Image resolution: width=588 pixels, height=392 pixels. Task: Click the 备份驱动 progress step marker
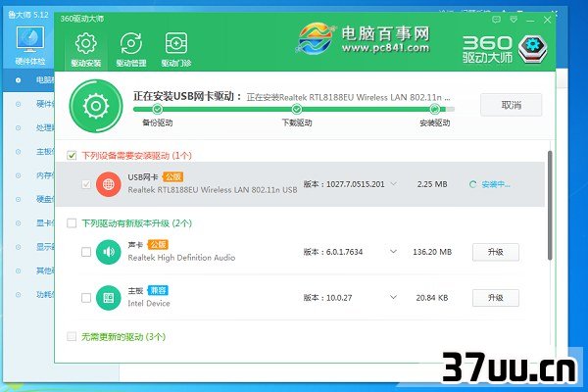158,109
